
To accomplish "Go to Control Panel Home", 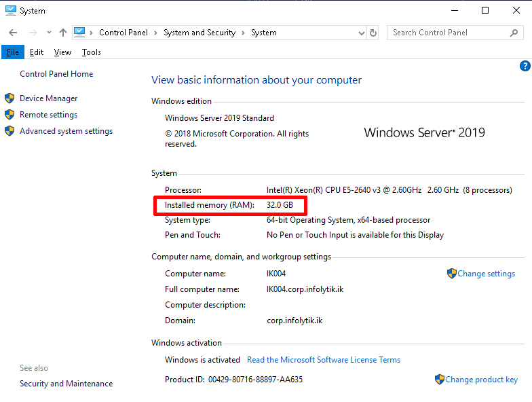I will tap(56, 74).
